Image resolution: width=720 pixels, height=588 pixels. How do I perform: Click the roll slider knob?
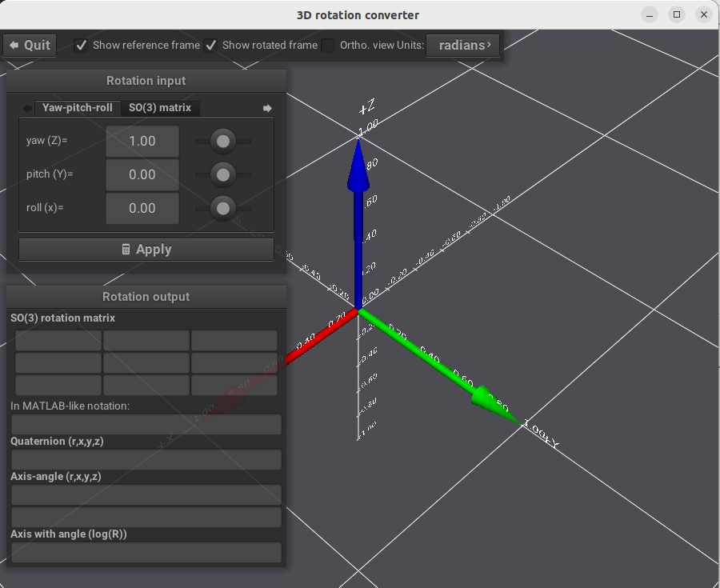(223, 208)
